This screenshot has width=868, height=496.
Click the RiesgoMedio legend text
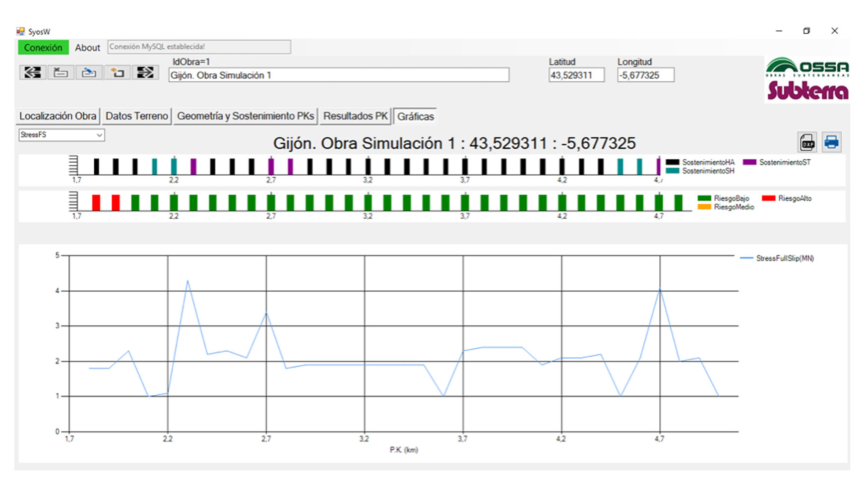pyautogui.click(x=734, y=207)
